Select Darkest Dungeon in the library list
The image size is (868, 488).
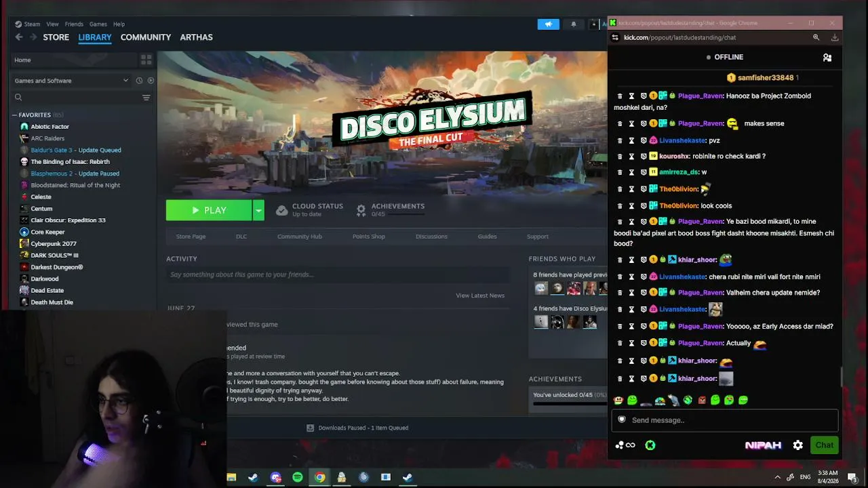coord(57,267)
